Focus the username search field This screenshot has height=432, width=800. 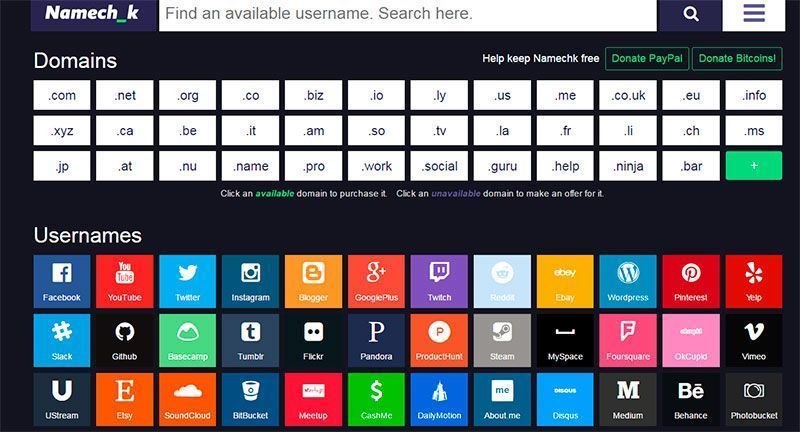408,14
